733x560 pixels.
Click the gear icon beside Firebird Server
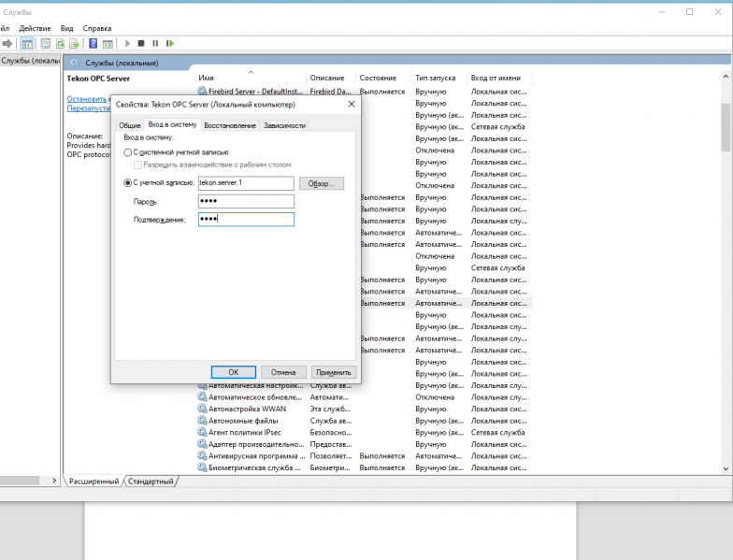pos(202,92)
